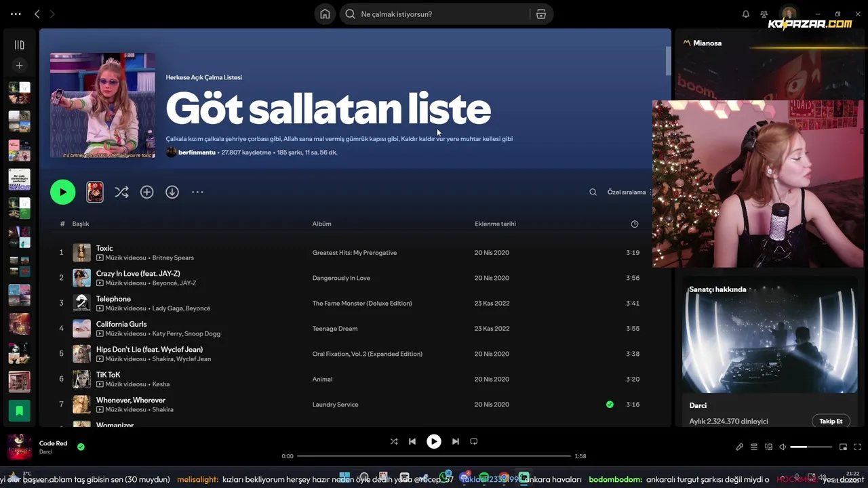
Task: Open the Spotify icon in taskbar
Action: point(484,478)
